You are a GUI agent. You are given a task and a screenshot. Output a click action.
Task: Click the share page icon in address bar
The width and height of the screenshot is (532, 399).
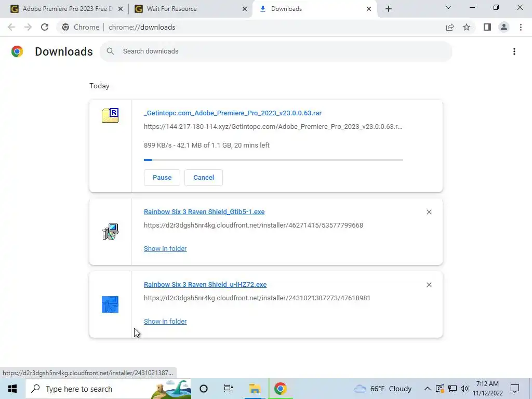pyautogui.click(x=450, y=27)
